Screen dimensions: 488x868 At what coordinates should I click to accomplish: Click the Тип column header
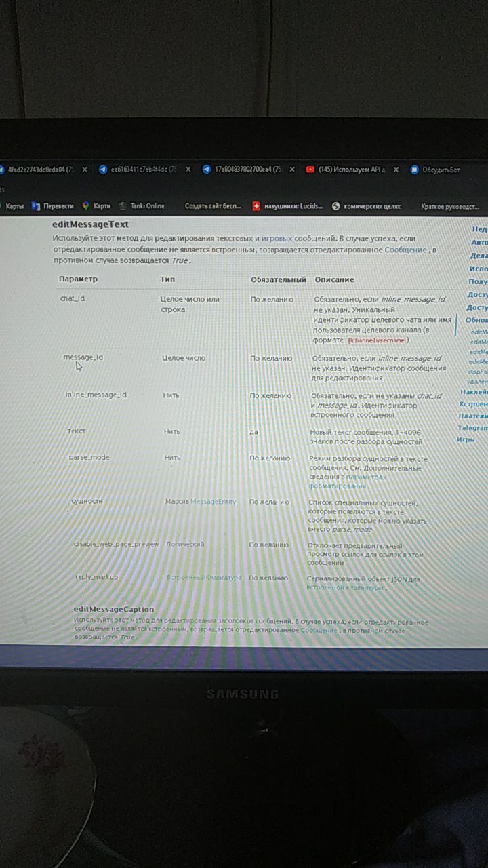[x=167, y=279]
